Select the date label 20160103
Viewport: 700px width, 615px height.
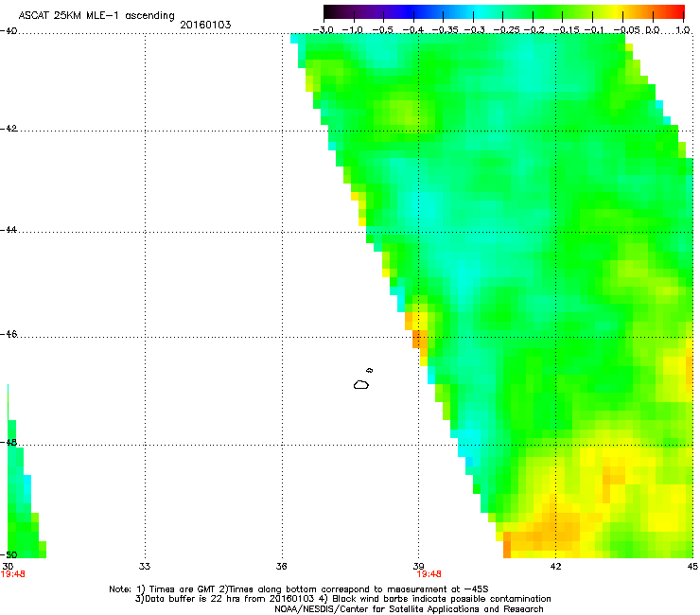pyautogui.click(x=205, y=25)
